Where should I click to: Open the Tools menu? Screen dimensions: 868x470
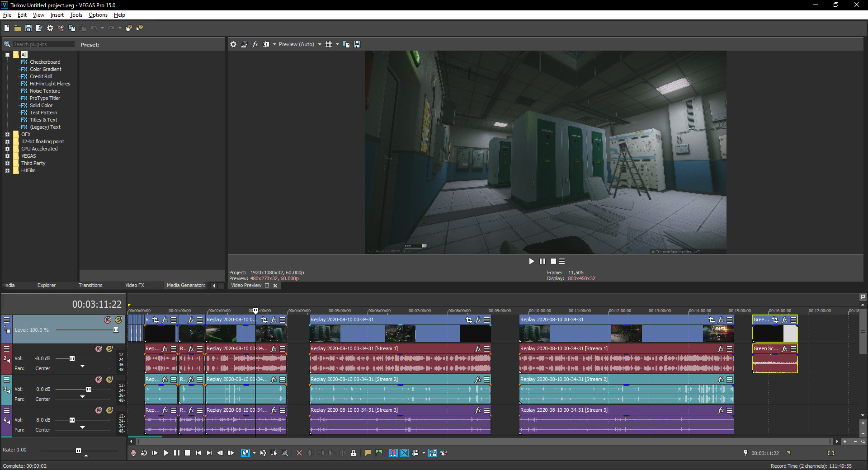[x=76, y=15]
